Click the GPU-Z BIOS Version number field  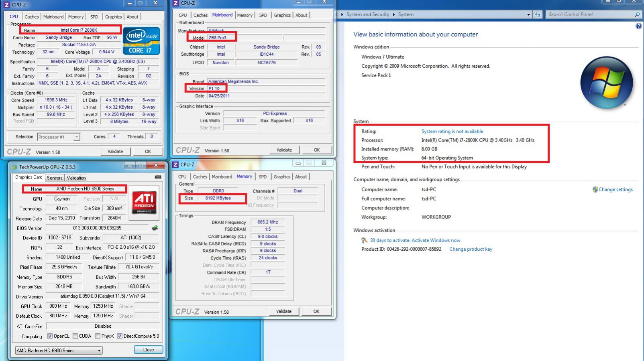pyautogui.click(x=97, y=228)
